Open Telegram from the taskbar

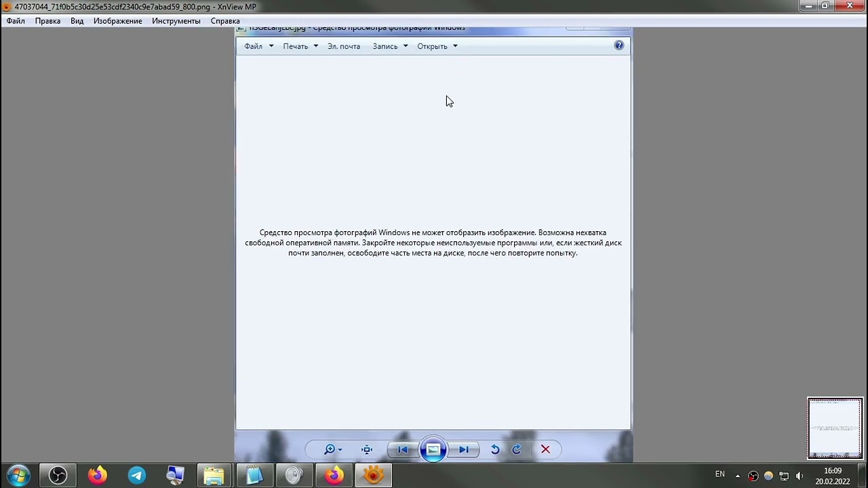point(136,475)
